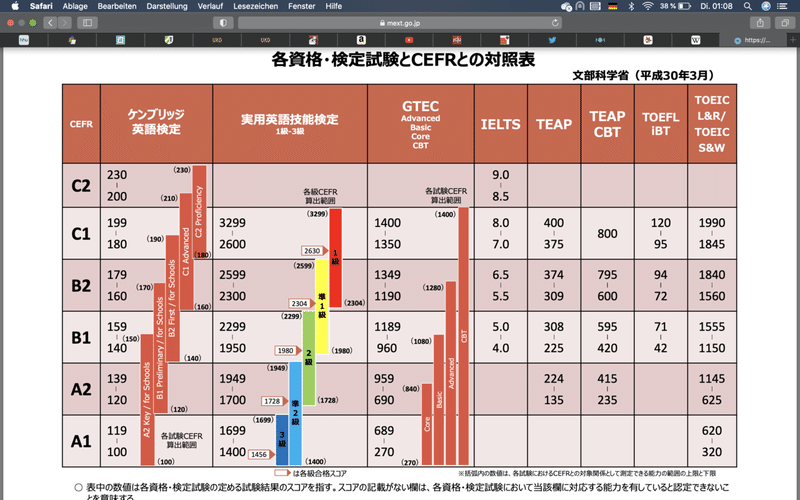
Task: Click the clock showing Di. 01:08
Action: 716,6
